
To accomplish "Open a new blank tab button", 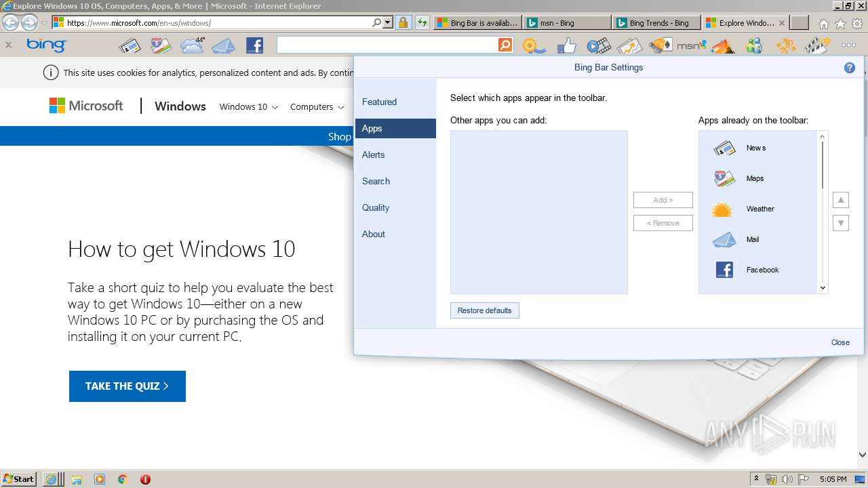I will point(800,22).
